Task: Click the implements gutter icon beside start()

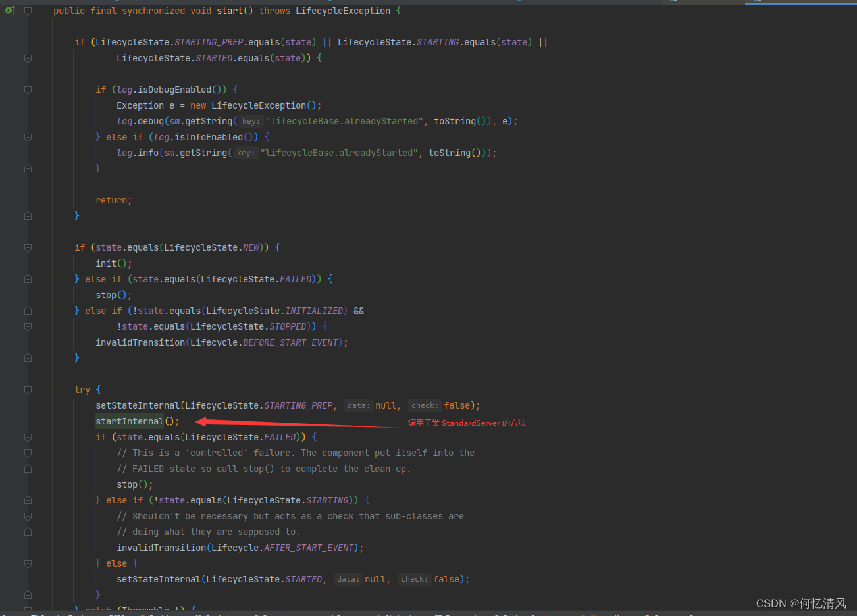Action: (x=10, y=11)
